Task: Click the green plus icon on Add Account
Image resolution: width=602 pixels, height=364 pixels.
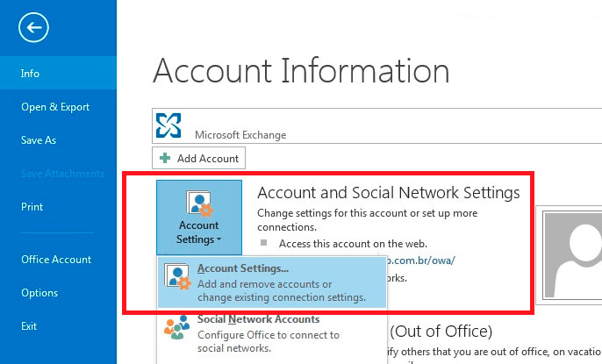Action: 165,158
